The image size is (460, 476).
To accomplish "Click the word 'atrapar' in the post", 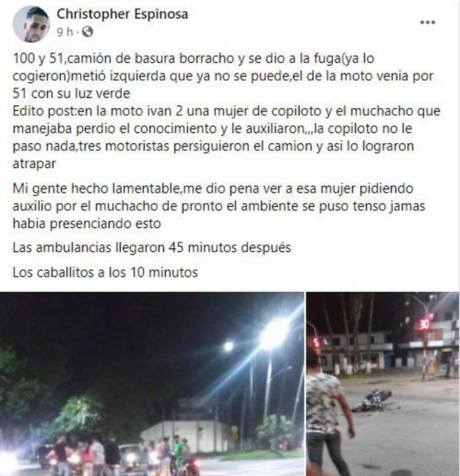I will (x=34, y=164).
